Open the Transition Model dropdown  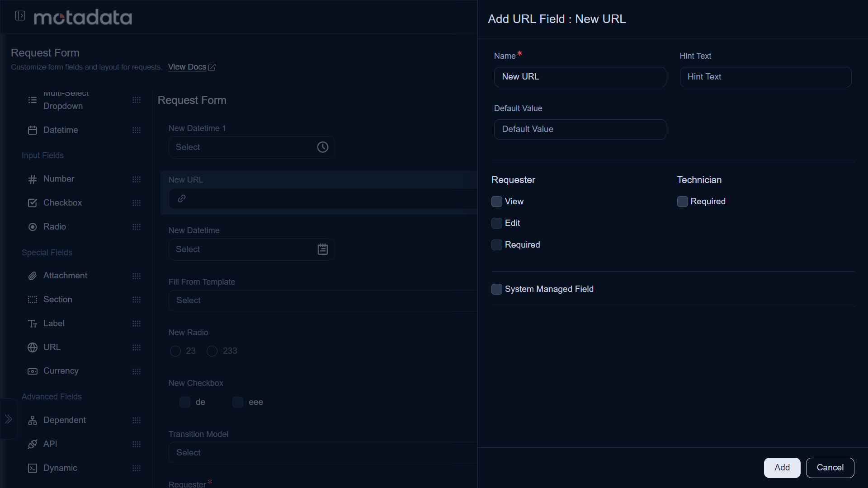323,453
